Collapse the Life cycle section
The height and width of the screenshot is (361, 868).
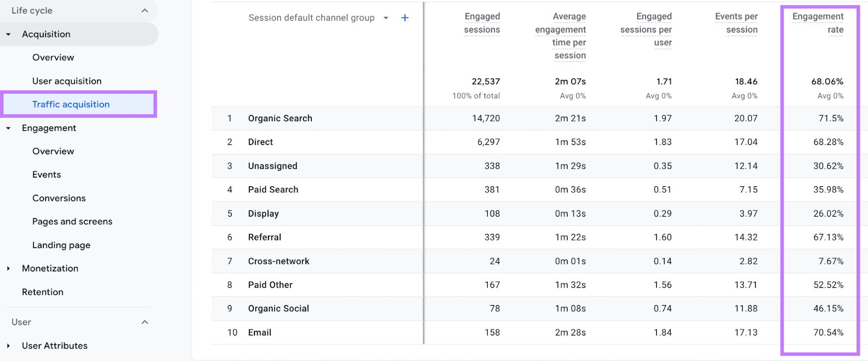pos(144,11)
